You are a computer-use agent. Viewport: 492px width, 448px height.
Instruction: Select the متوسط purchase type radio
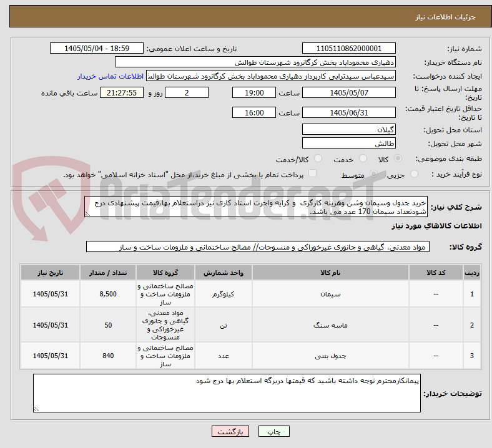[x=373, y=173]
